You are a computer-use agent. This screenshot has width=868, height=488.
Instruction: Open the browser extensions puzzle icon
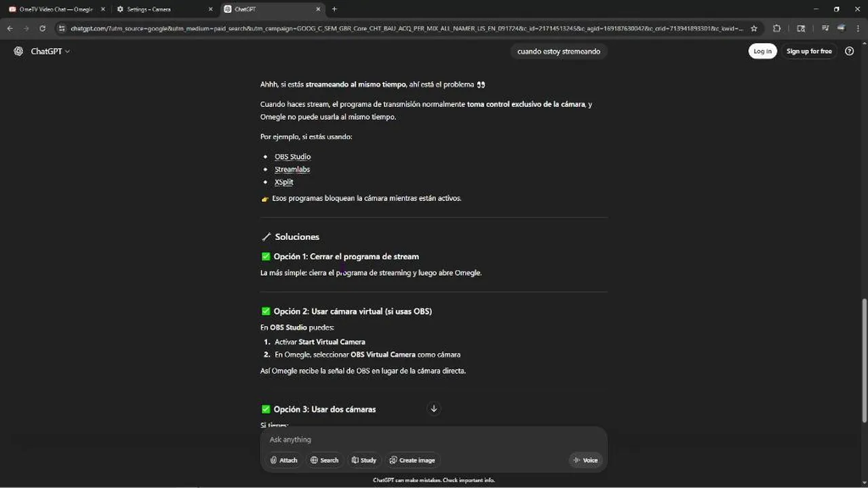click(x=776, y=28)
